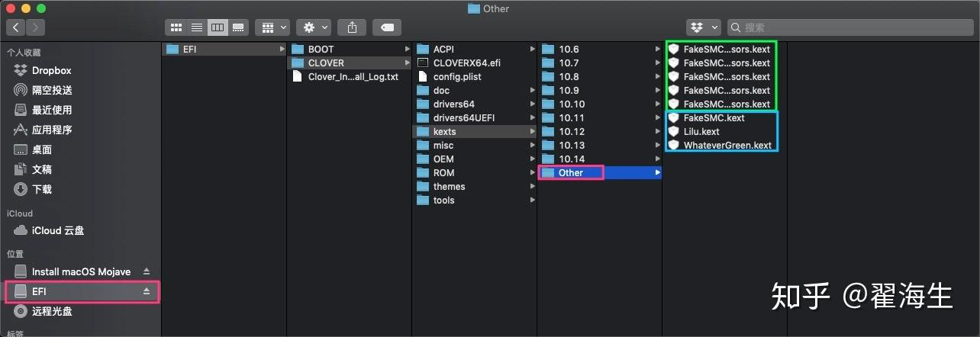Expand the themes folder arrow
980x337 pixels.
point(532,187)
